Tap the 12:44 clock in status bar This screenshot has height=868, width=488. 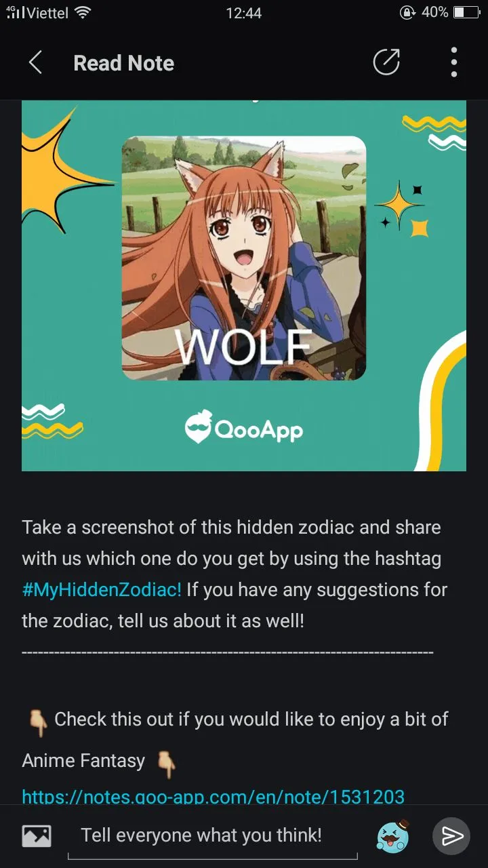[x=243, y=12]
